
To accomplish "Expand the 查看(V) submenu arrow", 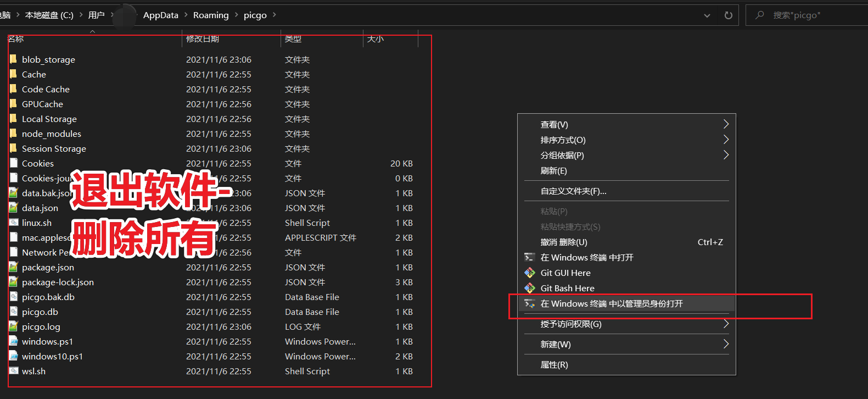I will 726,124.
